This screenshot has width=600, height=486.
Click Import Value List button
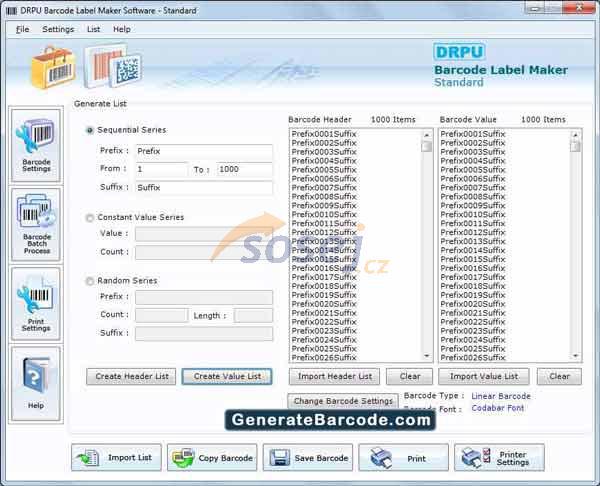[484, 377]
